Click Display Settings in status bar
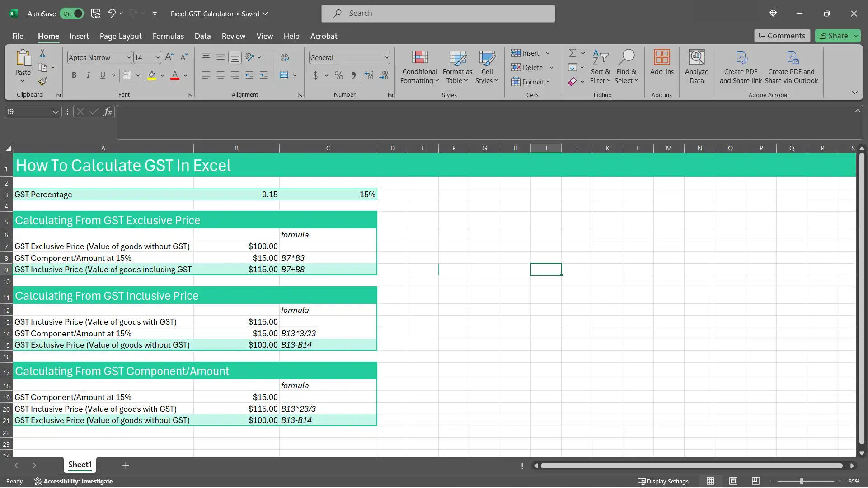This screenshot has width=868, height=488. 663,481
